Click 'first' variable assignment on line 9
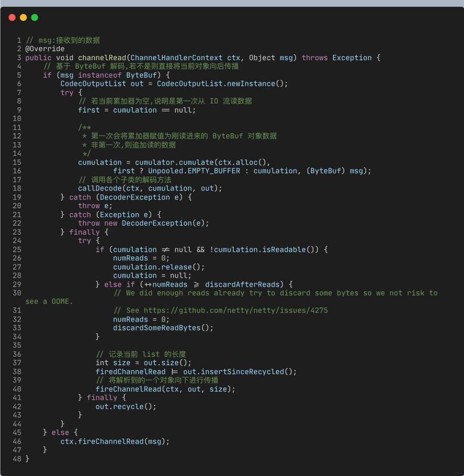The image size is (464, 476). (x=89, y=110)
